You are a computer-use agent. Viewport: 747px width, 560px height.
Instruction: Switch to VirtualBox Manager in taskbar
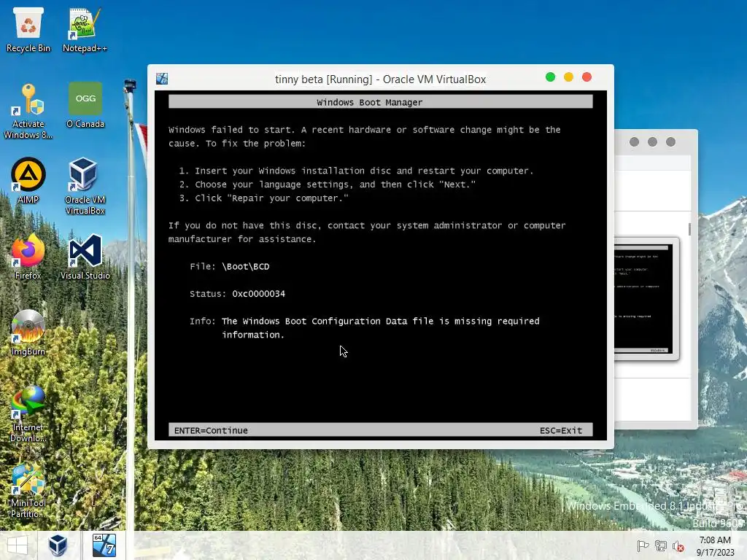click(x=58, y=545)
